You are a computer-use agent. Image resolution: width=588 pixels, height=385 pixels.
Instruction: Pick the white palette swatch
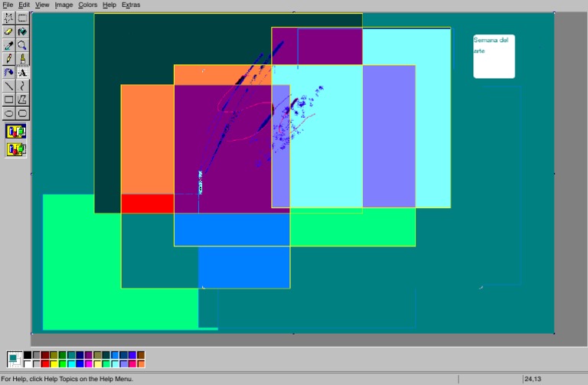[x=28, y=364]
